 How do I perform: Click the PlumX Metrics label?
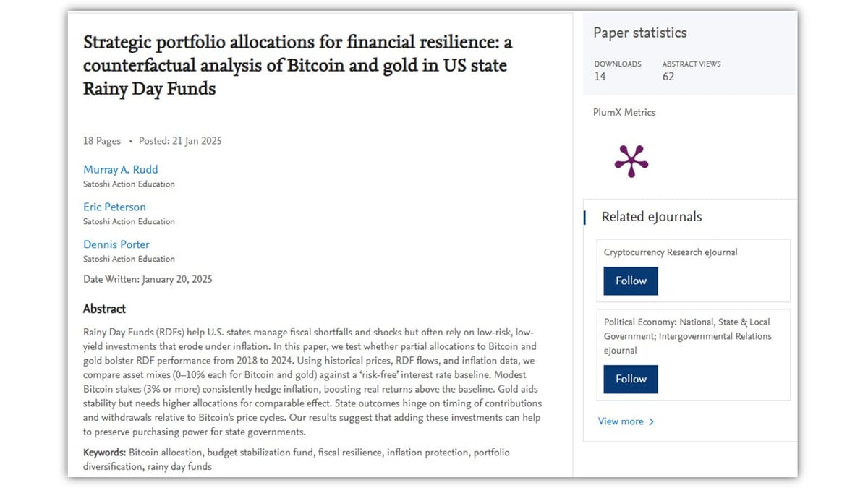click(x=624, y=112)
